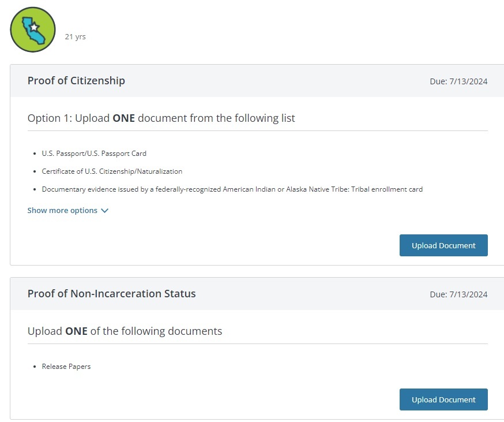Click the Proof of Citizenship heading
504x422 pixels.
click(76, 80)
